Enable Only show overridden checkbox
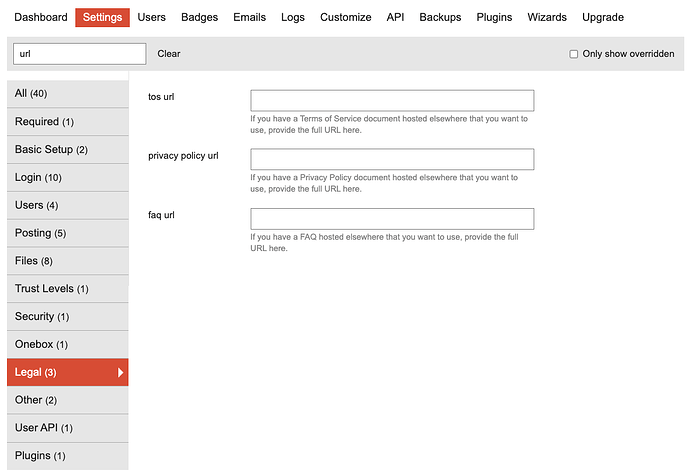This screenshot has height=475, width=690. [x=573, y=54]
